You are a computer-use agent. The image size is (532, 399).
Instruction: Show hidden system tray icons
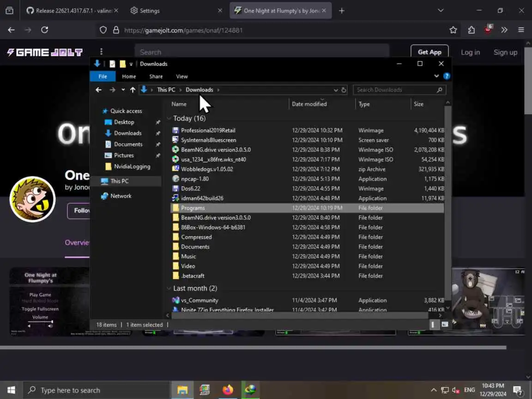(433, 390)
